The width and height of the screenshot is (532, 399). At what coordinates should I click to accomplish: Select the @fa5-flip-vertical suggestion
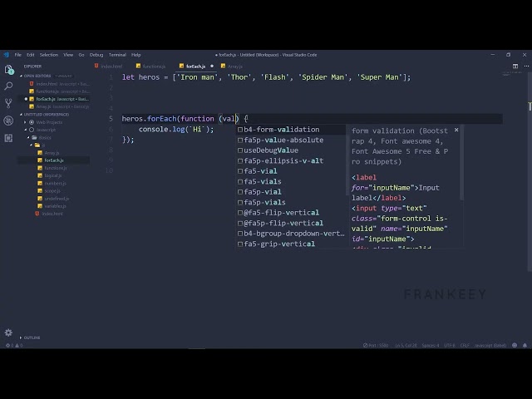290,213
